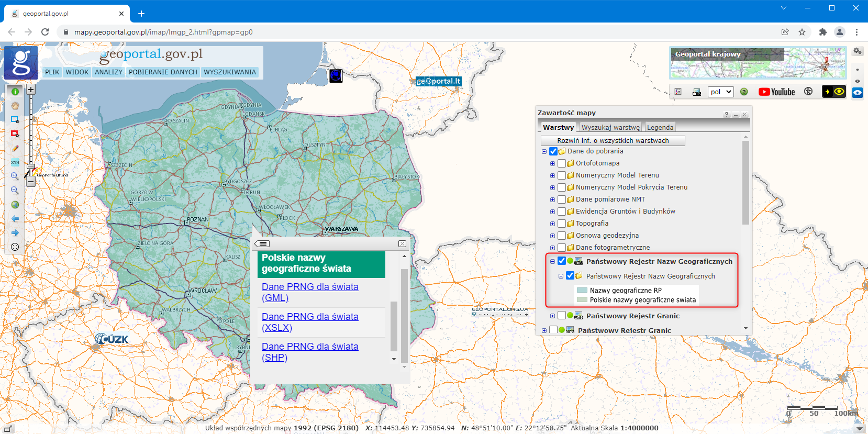Expand the Osnowa geodezyjna tree node
Screen dimensions: 868x434
coord(552,236)
